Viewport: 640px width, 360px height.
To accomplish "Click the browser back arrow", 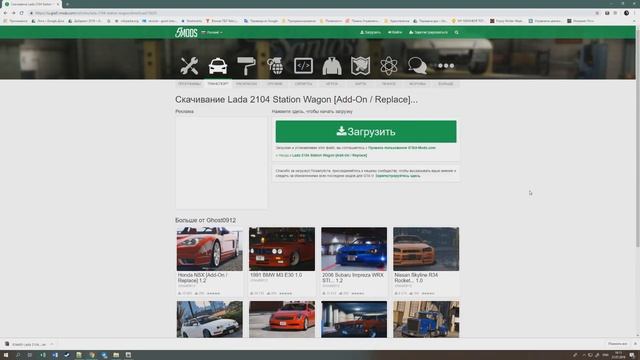I will [x=5, y=13].
